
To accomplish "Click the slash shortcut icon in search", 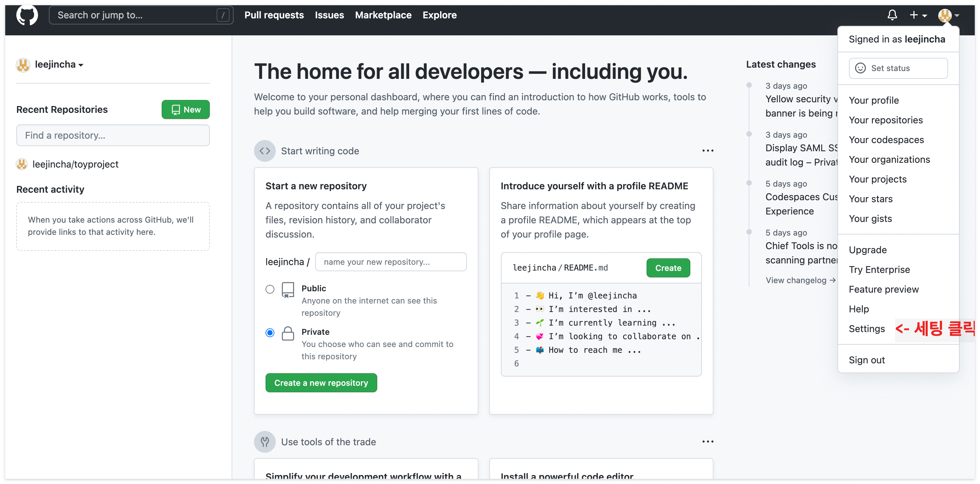I will pyautogui.click(x=223, y=15).
